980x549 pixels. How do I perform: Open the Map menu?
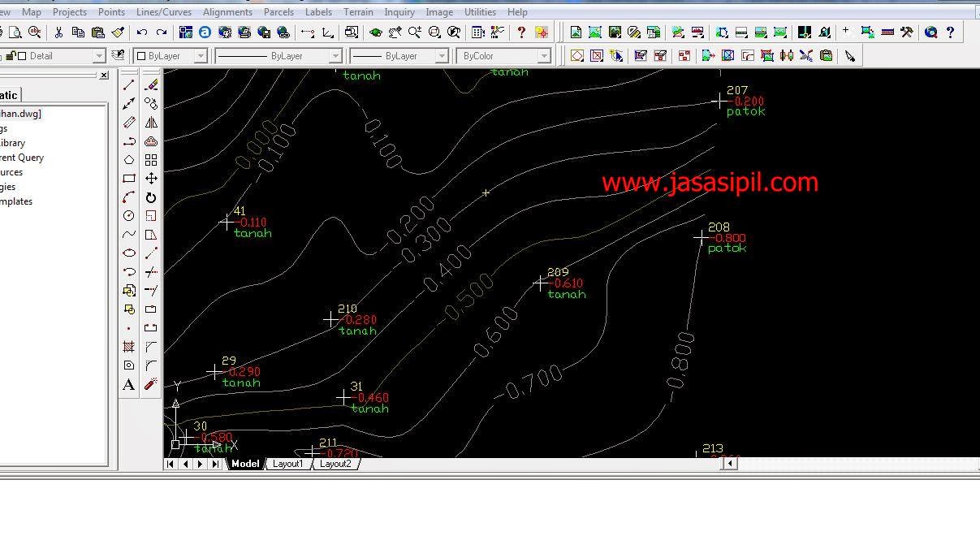tap(32, 12)
